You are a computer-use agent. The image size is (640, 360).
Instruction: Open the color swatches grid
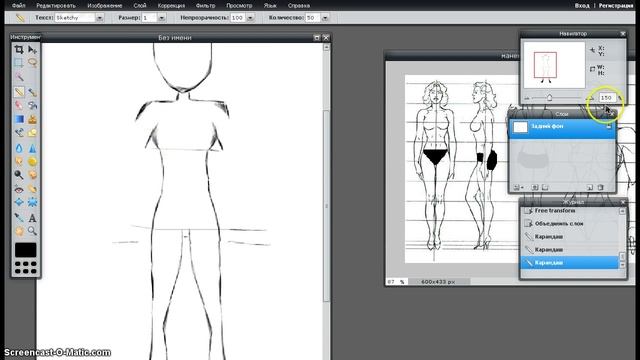coord(25,267)
